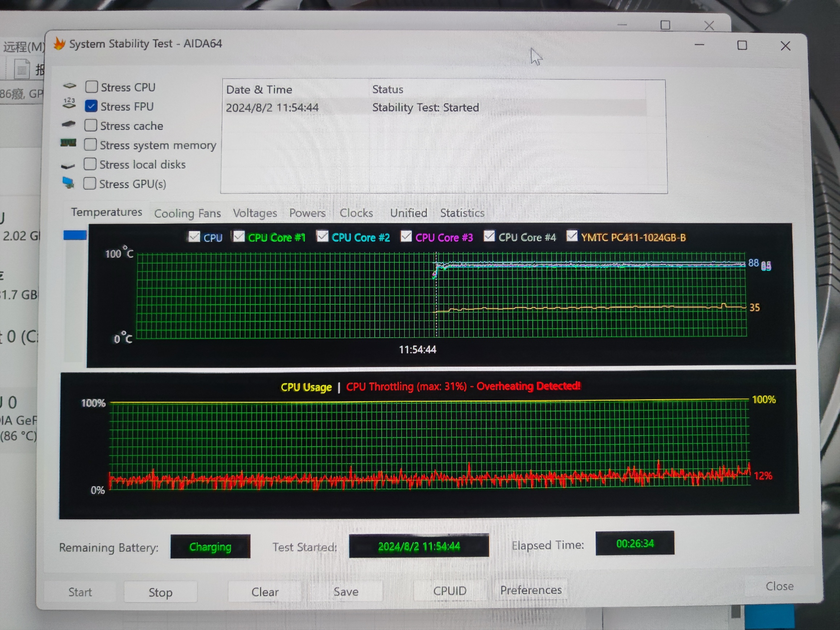Open the Clocks tab
840x630 pixels.
click(356, 213)
